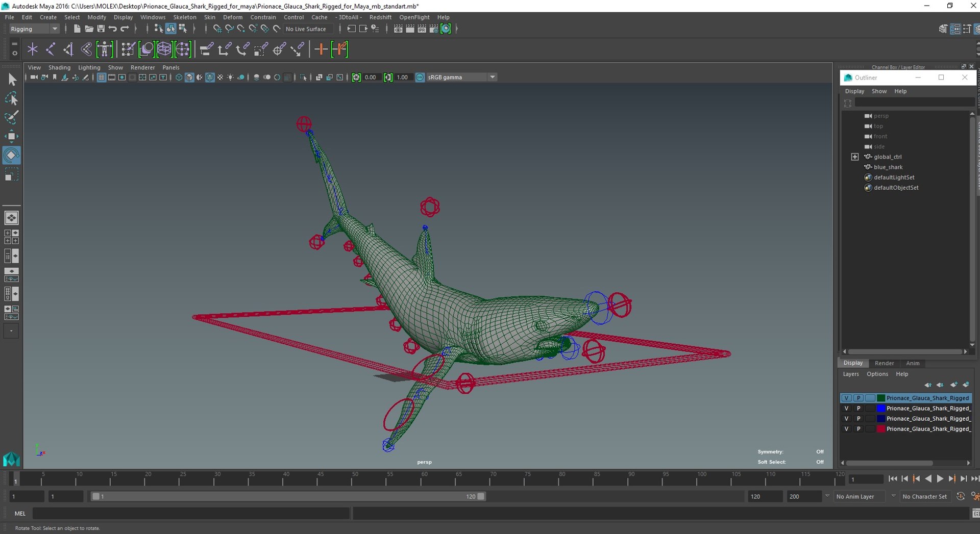Click the Create new layer icon

pos(953,385)
